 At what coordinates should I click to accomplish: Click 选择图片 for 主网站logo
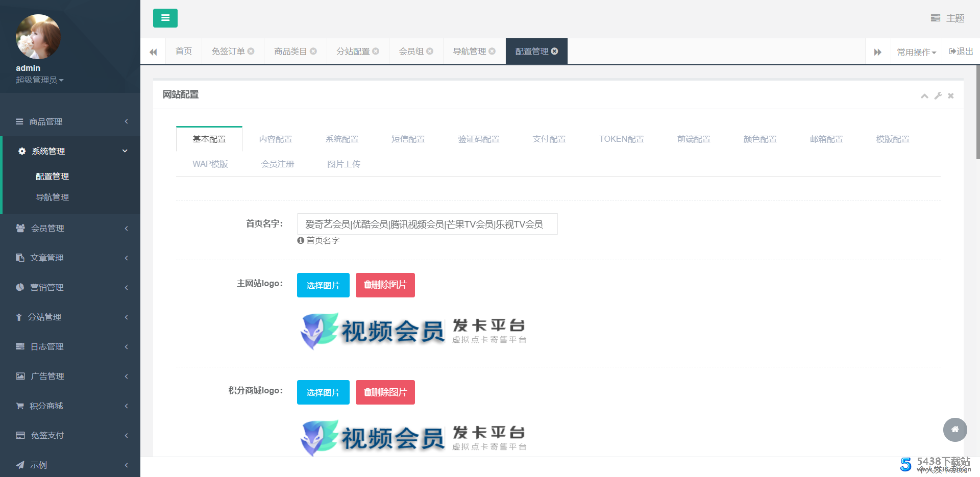pos(323,285)
